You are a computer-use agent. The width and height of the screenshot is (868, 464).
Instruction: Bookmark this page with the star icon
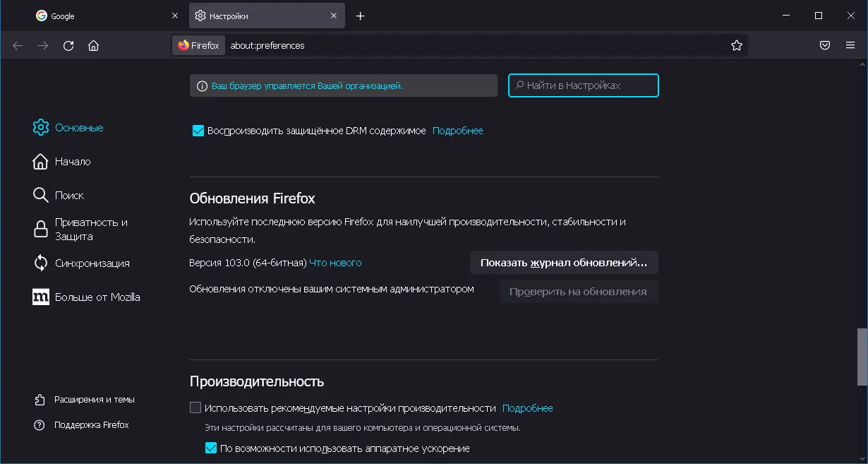pyautogui.click(x=737, y=46)
